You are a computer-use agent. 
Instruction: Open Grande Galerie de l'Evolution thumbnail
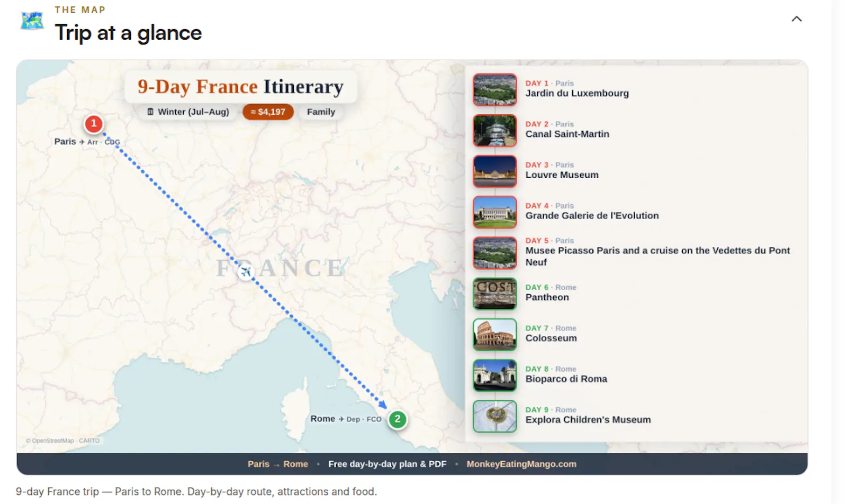click(x=494, y=212)
